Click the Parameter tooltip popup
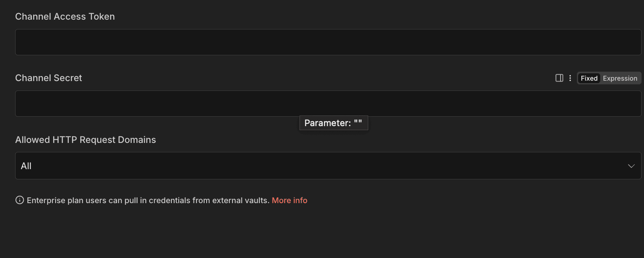Viewport: 644px width, 258px height. pyautogui.click(x=333, y=123)
